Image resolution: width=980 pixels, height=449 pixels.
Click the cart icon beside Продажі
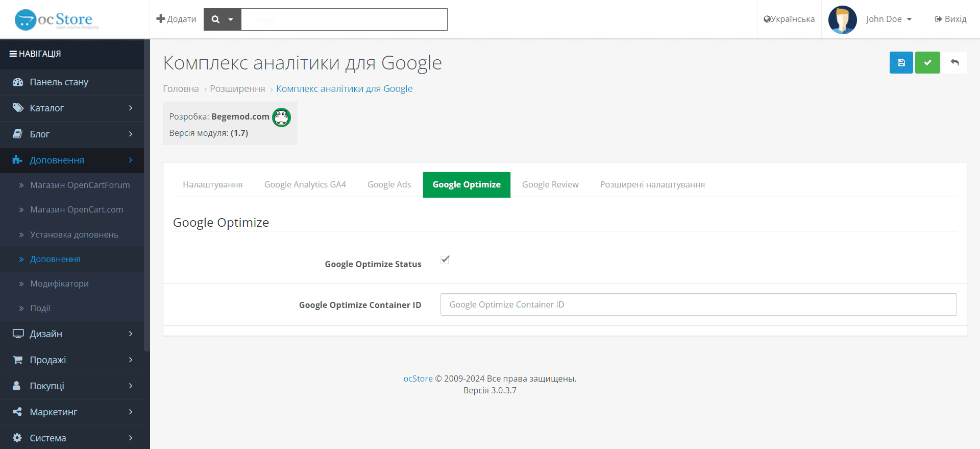(17, 360)
